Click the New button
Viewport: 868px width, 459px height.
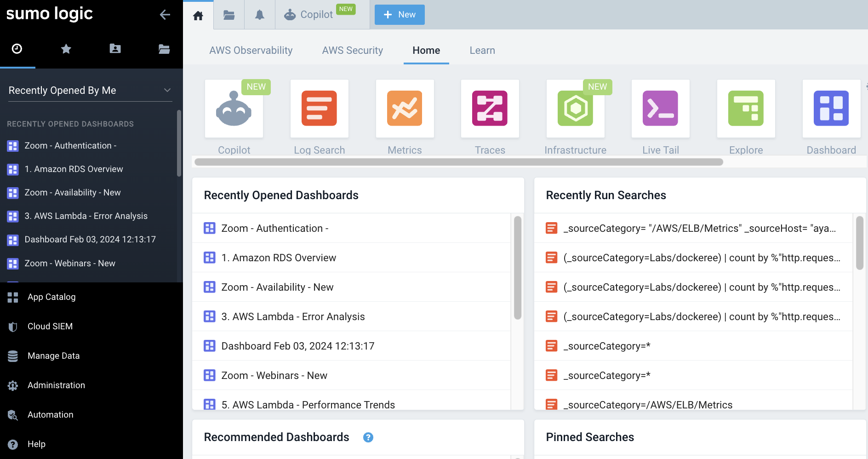pos(399,14)
